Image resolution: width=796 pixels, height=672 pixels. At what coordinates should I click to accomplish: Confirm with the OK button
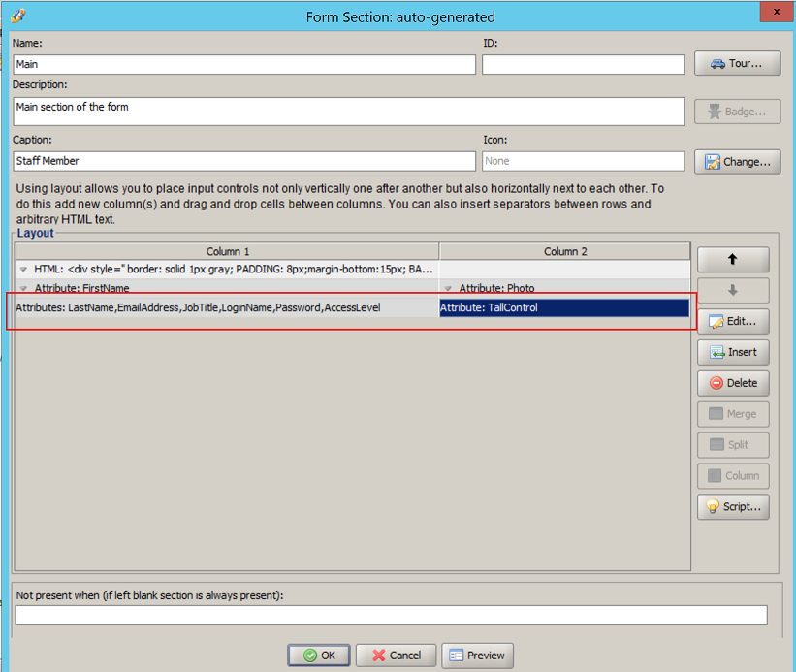[x=319, y=656]
